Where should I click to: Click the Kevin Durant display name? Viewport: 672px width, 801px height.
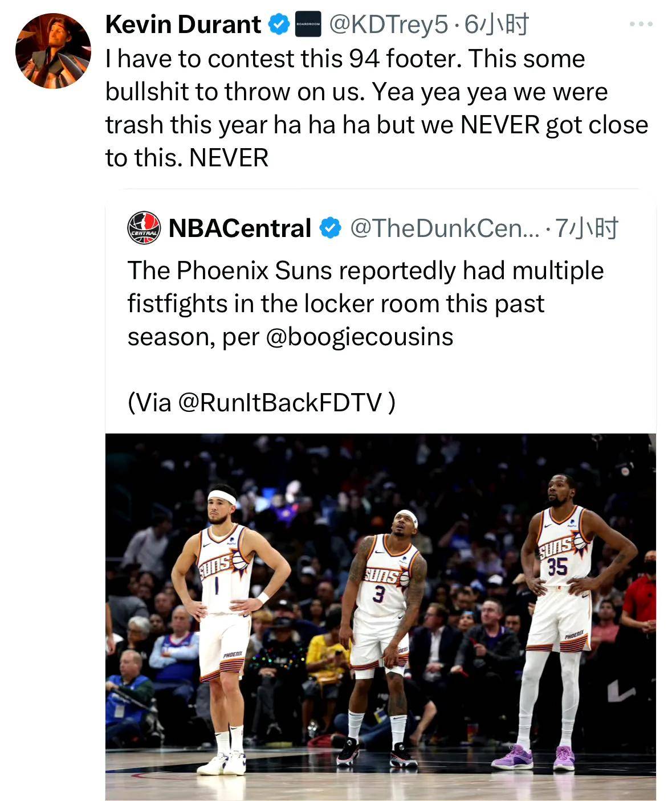click(183, 24)
